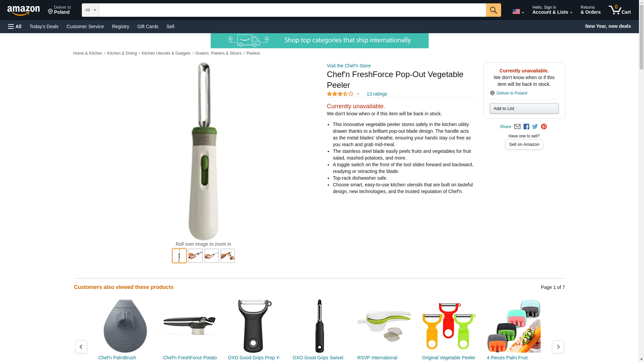Expand the star rating breakdown arrow

pos(358,94)
